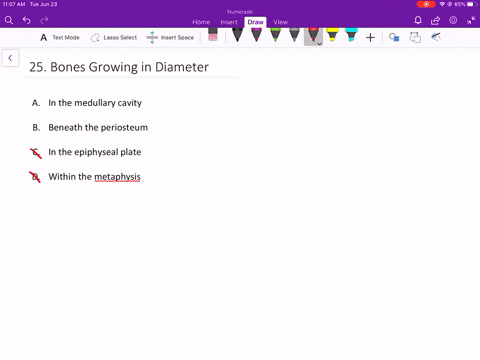The width and height of the screenshot is (480, 360).
Task: Choose the Insert Space tool
Action: click(x=170, y=37)
